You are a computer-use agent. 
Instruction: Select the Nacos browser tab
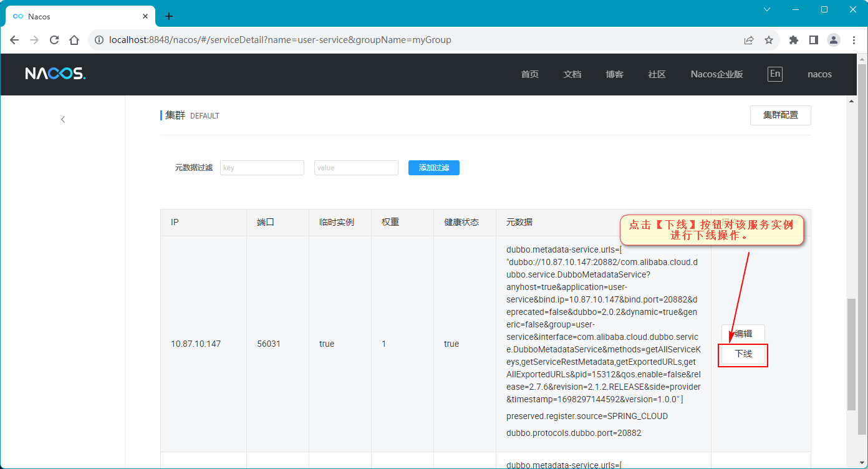point(80,16)
